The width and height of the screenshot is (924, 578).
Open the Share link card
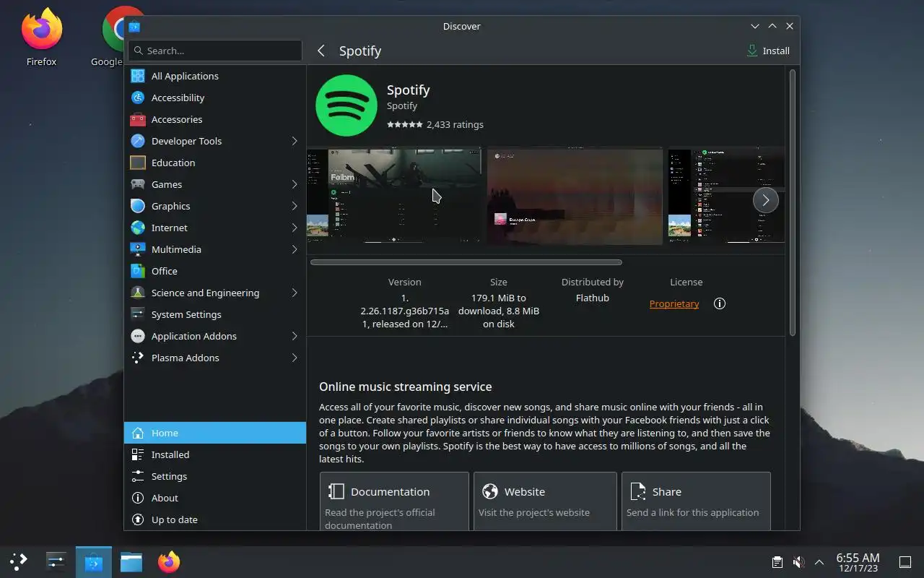696,501
